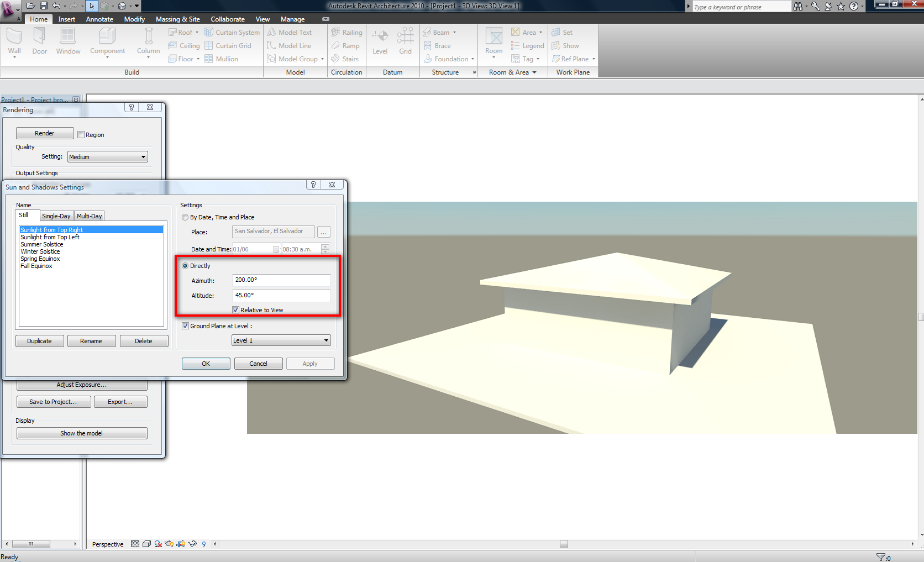Select the Wall tool icon
Viewport: 924px width, 562px height.
point(14,37)
